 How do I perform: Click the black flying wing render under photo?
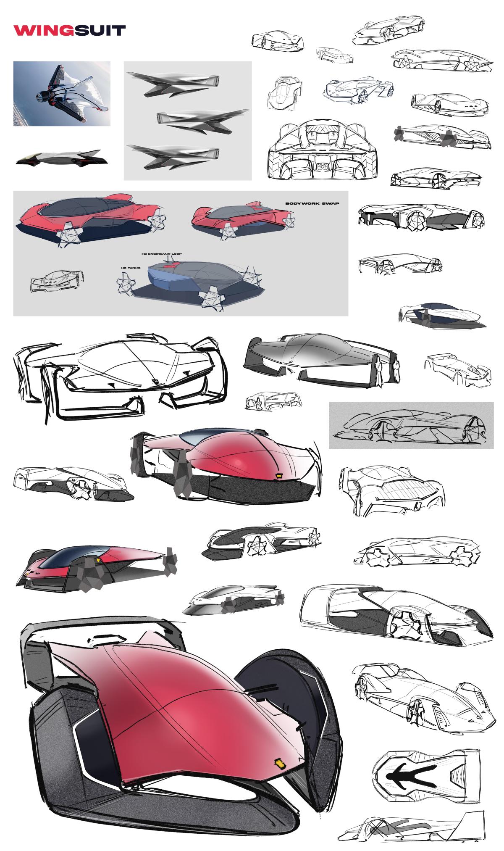pos(58,157)
